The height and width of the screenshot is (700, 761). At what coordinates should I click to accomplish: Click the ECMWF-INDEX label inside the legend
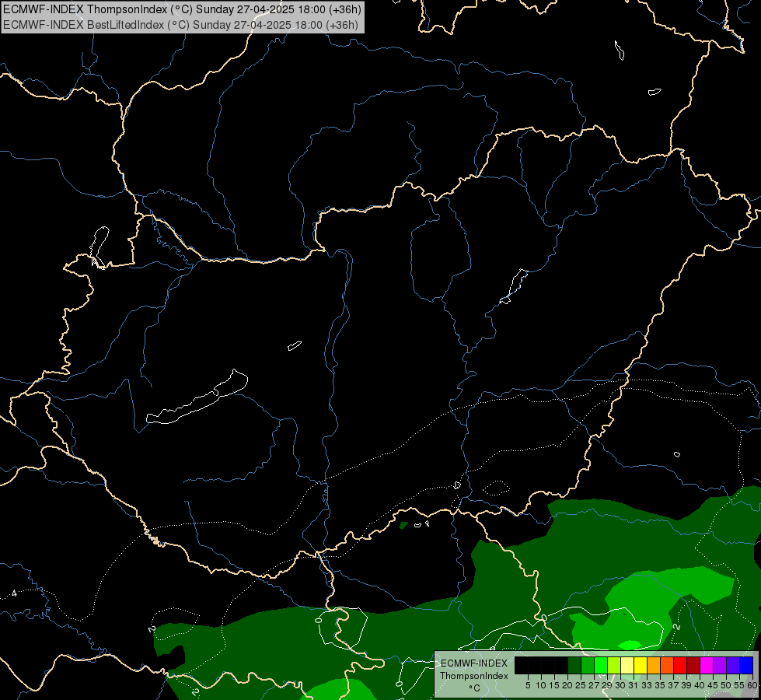[474, 663]
